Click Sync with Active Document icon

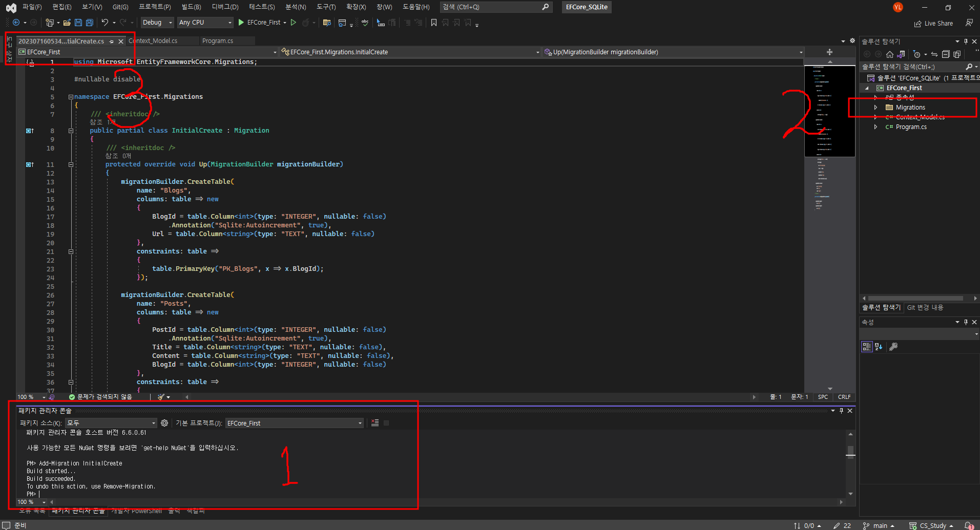coord(934,54)
